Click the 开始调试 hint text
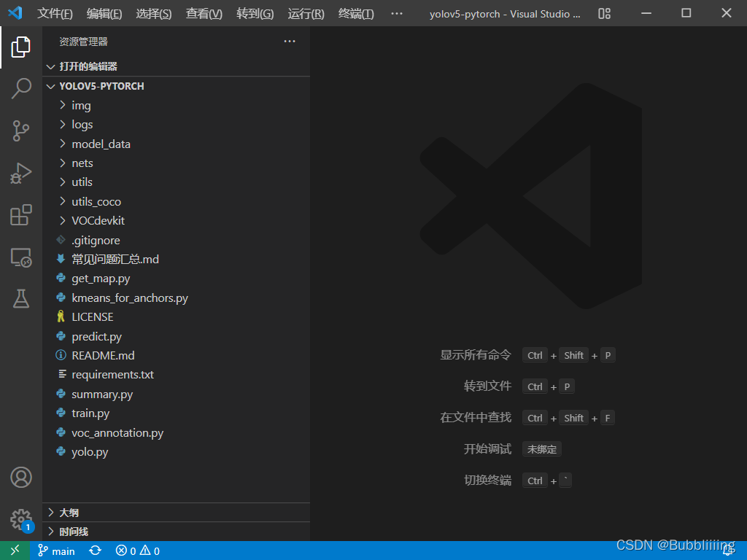Screen dimensions: 747x560 (487, 449)
